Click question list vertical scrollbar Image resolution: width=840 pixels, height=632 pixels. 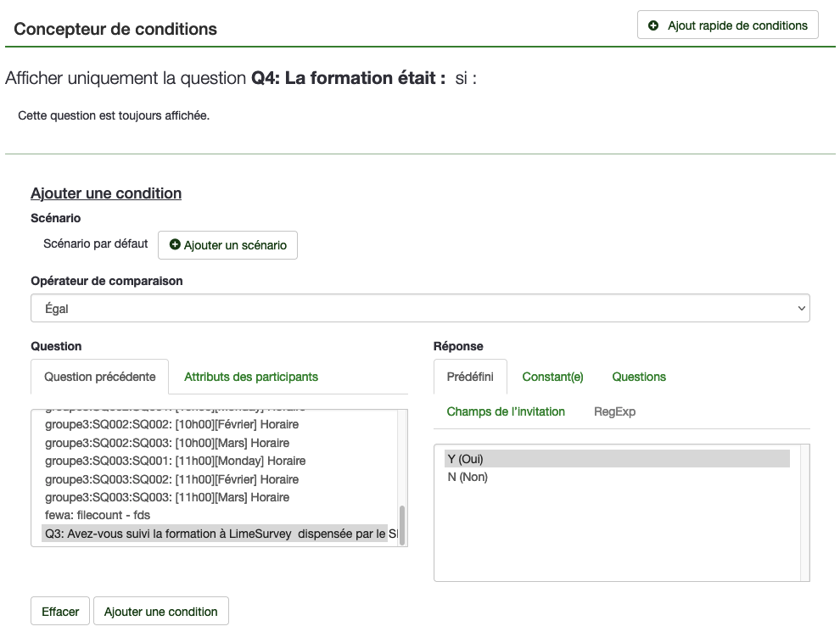(x=402, y=524)
